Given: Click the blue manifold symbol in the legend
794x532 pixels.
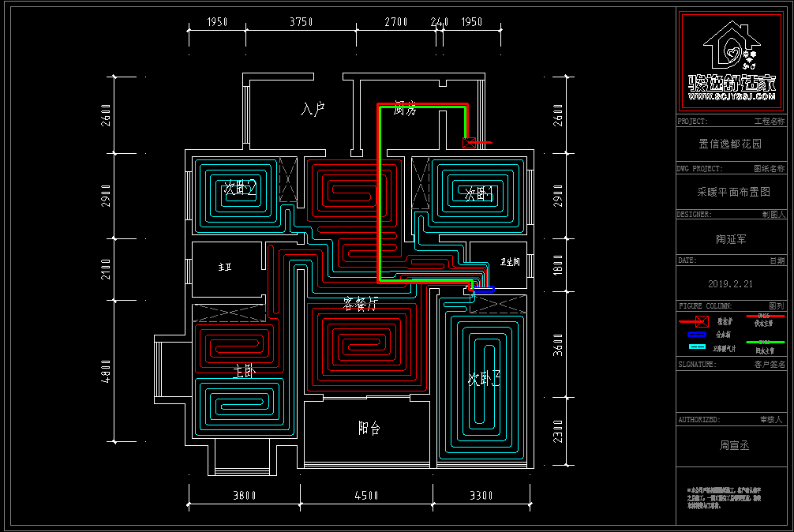Looking at the screenshot, I should 698,335.
